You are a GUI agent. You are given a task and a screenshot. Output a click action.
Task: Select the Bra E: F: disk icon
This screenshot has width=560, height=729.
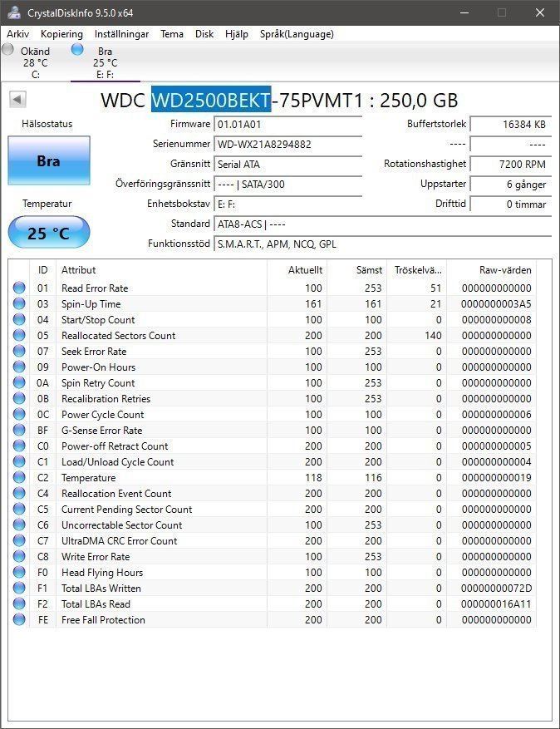tap(77, 49)
